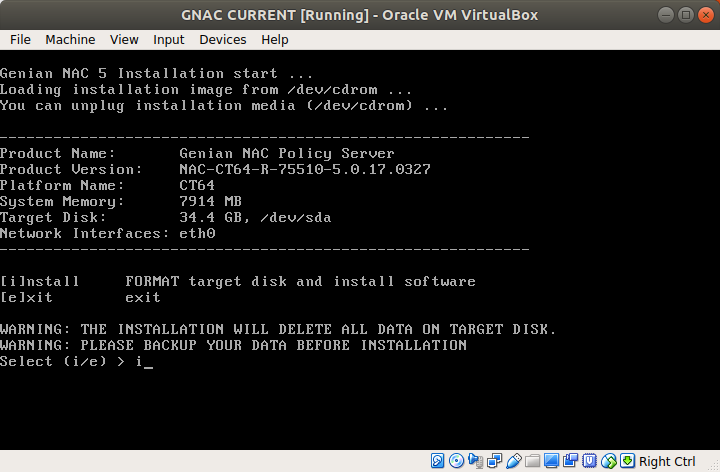Click the Right Ctrl host key label
720x472 pixels.
pyautogui.click(x=667, y=461)
